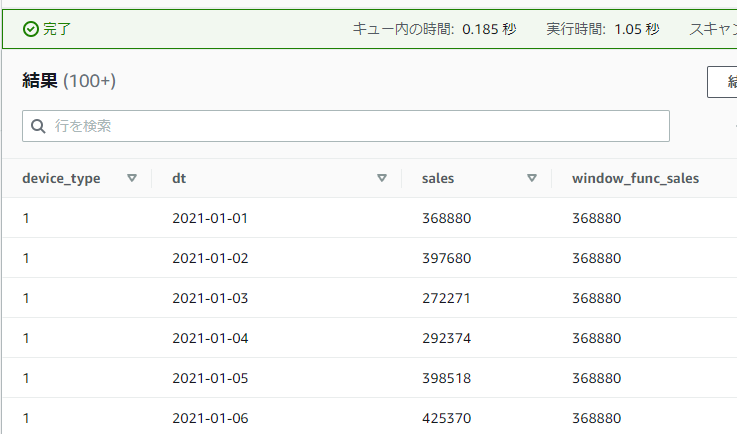
Task: Select the date cell 2021-01-04
Action: (210, 338)
